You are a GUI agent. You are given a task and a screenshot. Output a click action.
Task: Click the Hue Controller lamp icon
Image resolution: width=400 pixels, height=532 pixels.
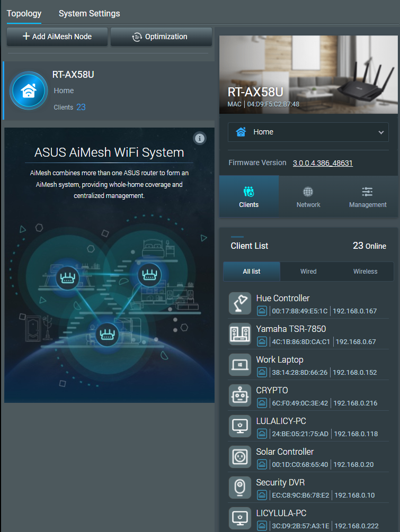pyautogui.click(x=239, y=303)
